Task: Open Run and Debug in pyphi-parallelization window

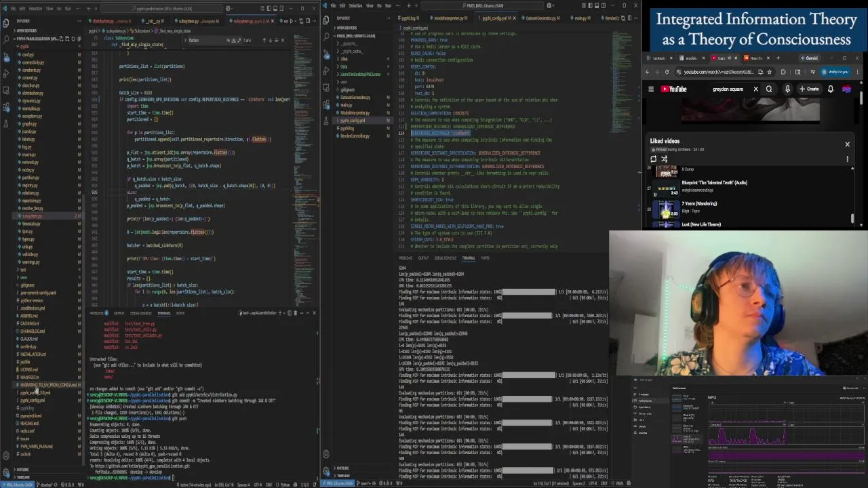Action: click(5, 73)
